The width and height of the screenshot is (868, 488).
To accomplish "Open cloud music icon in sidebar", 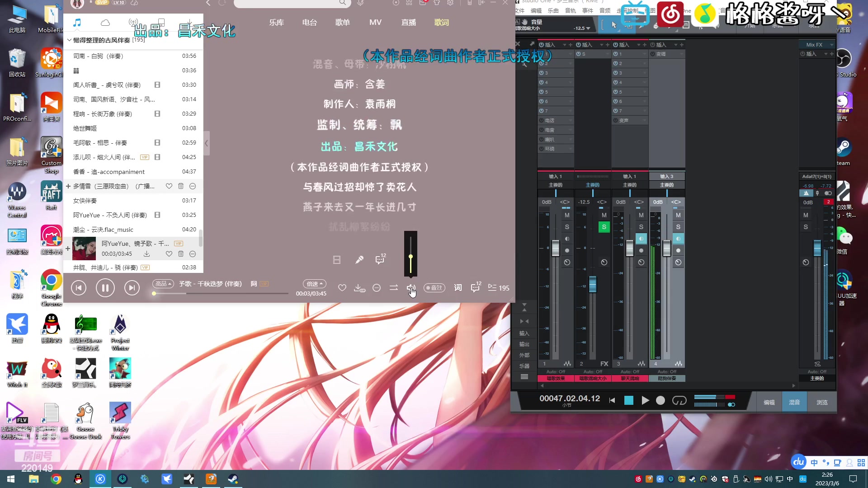I will tap(105, 23).
